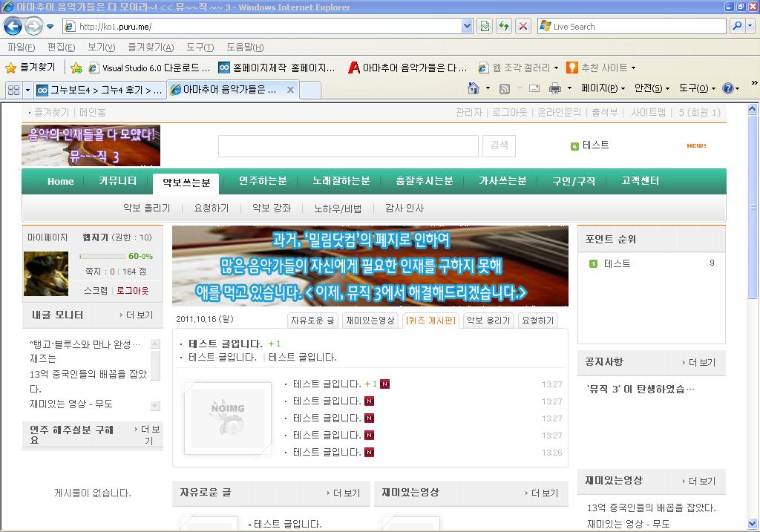
Task: Open the 악보 강좌 submenu link
Action: (272, 208)
